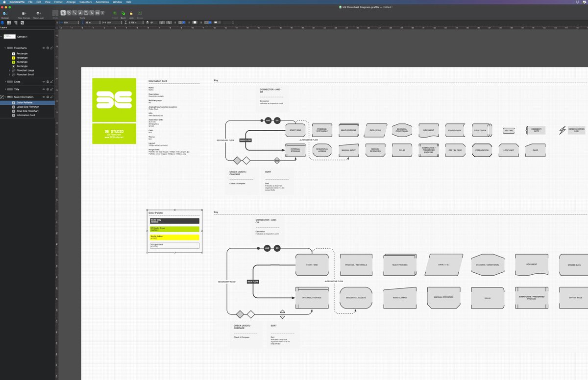Pick the Line tool in toolbar
This screenshot has height=380, width=588.
pos(74,13)
